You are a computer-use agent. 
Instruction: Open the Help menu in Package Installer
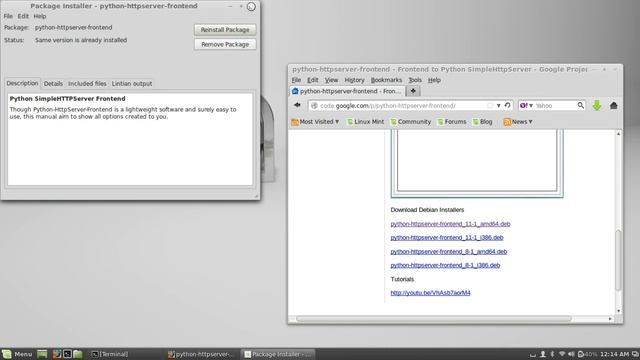(40, 16)
